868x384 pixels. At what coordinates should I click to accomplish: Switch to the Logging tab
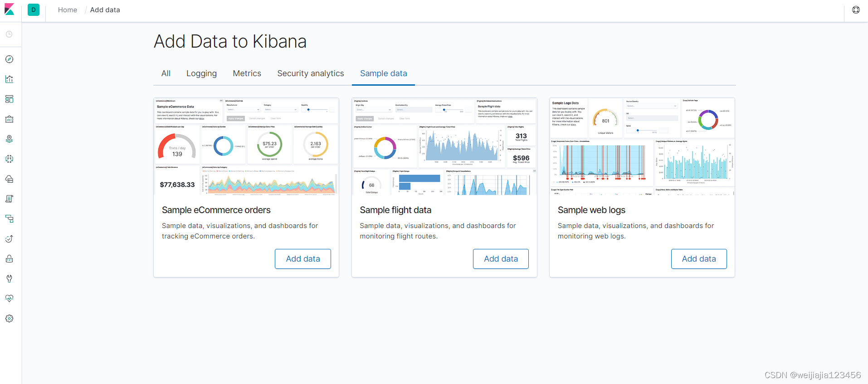tap(201, 73)
